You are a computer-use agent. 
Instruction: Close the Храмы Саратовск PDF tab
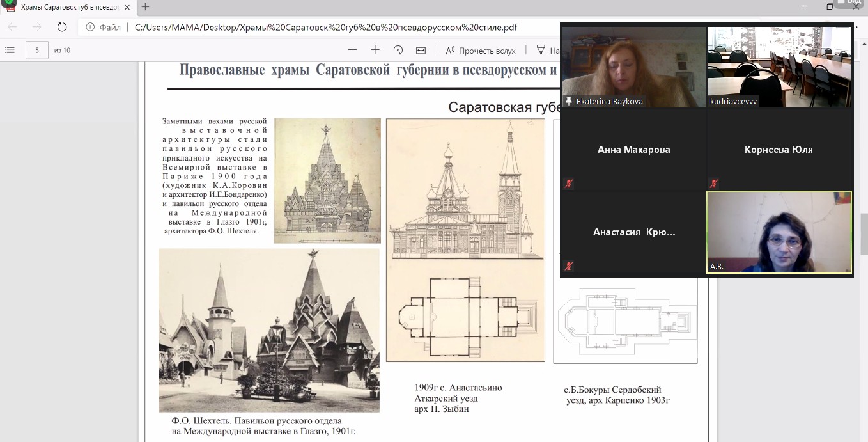coord(128,7)
